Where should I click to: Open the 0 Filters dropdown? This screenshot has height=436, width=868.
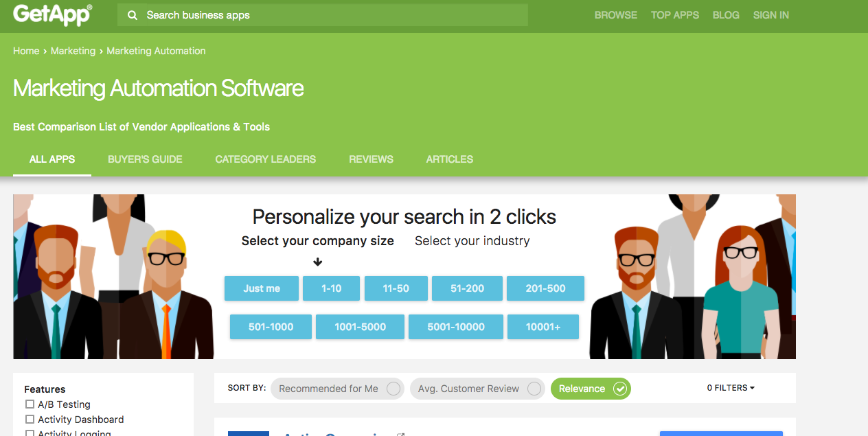pyautogui.click(x=731, y=388)
